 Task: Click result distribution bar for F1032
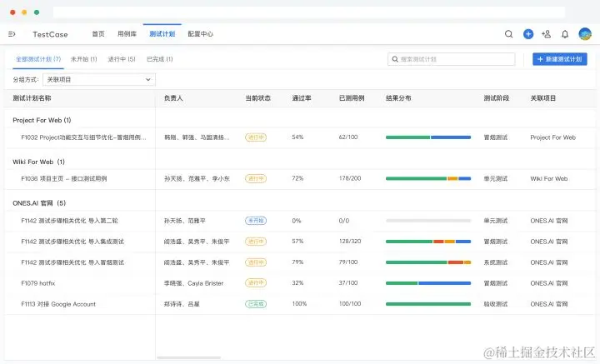click(x=428, y=137)
